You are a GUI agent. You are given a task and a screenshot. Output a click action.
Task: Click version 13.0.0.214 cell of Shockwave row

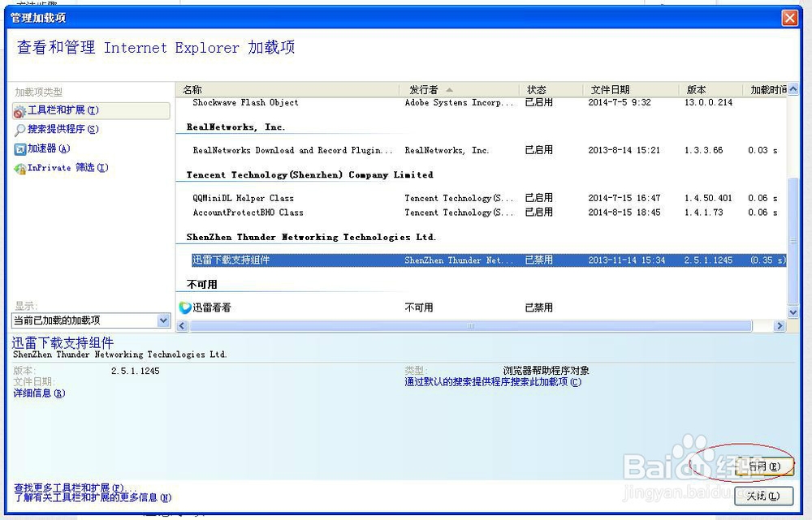pyautogui.click(x=708, y=102)
